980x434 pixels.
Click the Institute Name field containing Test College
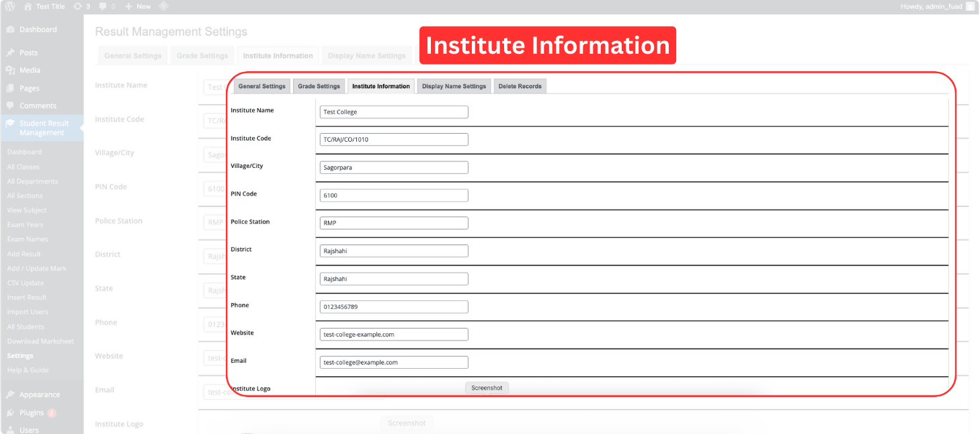394,112
